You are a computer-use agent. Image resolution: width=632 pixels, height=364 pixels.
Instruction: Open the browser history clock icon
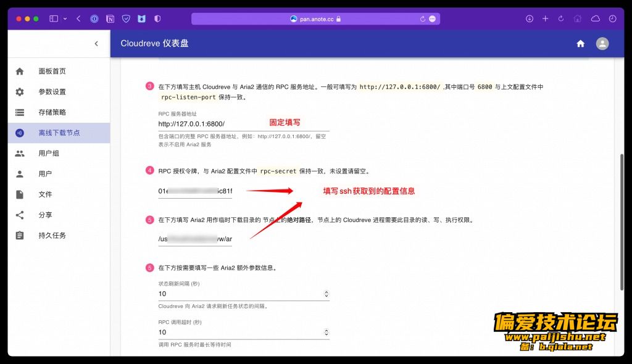[x=612, y=19]
